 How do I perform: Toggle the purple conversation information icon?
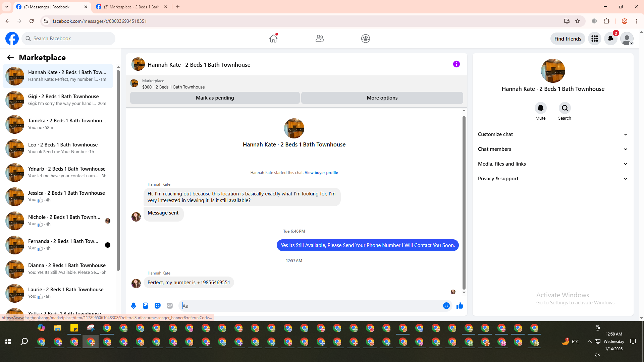click(x=457, y=64)
